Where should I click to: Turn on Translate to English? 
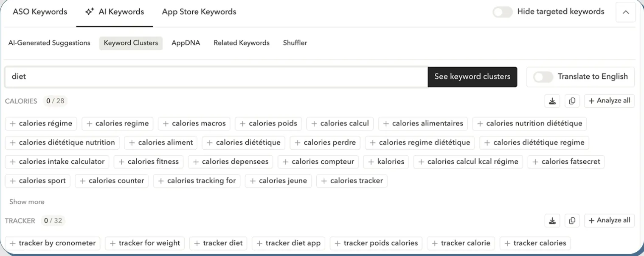(543, 77)
